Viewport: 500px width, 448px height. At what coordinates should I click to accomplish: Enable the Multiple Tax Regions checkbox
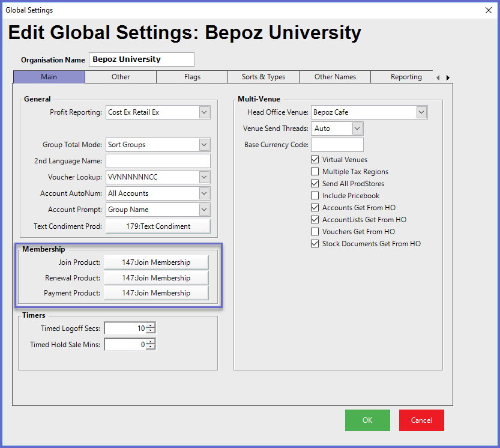tap(315, 172)
